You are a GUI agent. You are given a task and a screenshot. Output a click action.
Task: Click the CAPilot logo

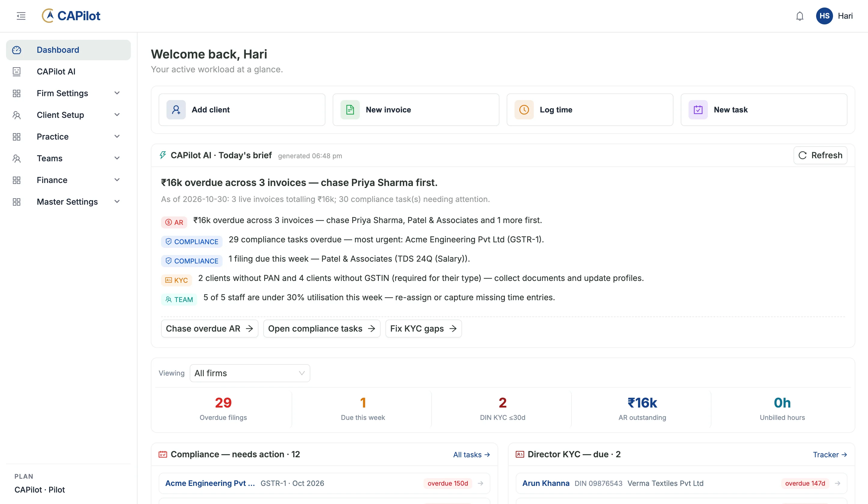click(71, 16)
